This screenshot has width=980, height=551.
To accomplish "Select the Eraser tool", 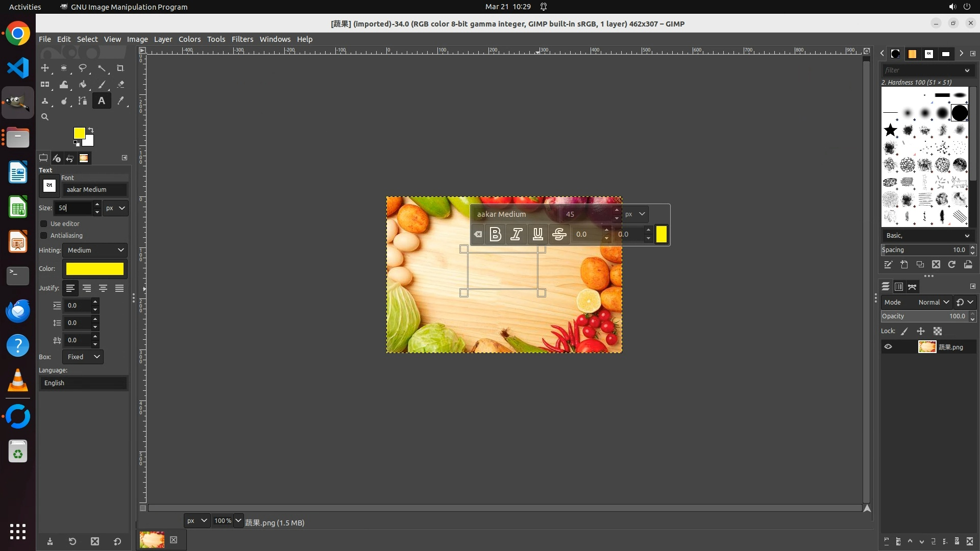I will pyautogui.click(x=120, y=85).
